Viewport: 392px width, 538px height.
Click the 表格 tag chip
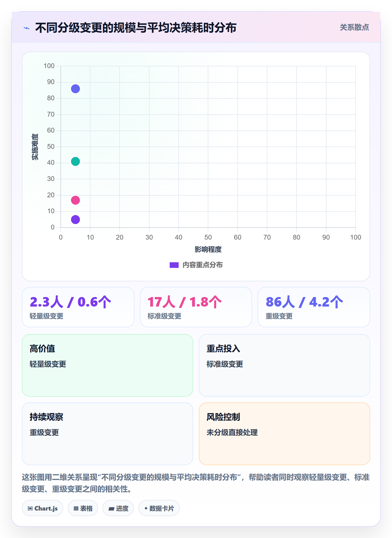coord(83,508)
